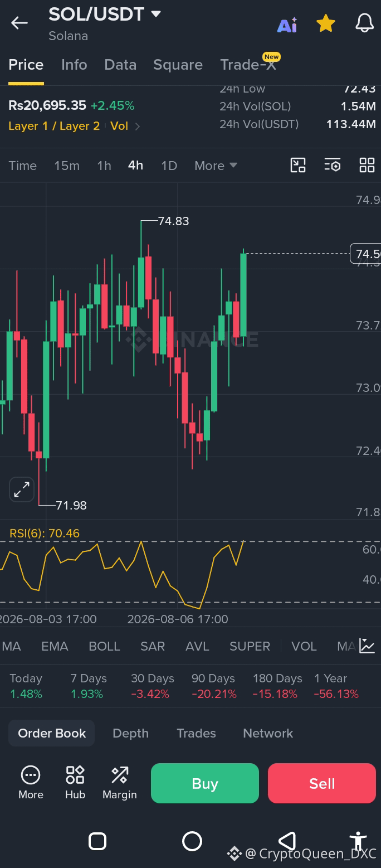381x868 pixels.
Task: Switch to the Info tab
Action: pos(74,65)
